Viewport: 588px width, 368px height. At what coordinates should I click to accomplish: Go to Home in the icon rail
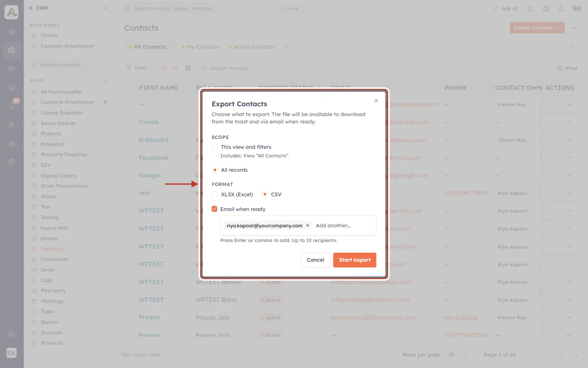[x=11, y=31]
